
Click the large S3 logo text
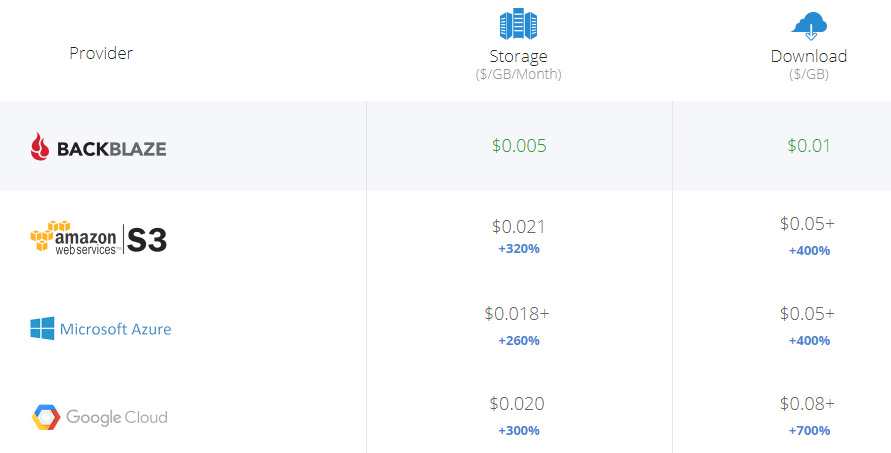[x=146, y=240]
